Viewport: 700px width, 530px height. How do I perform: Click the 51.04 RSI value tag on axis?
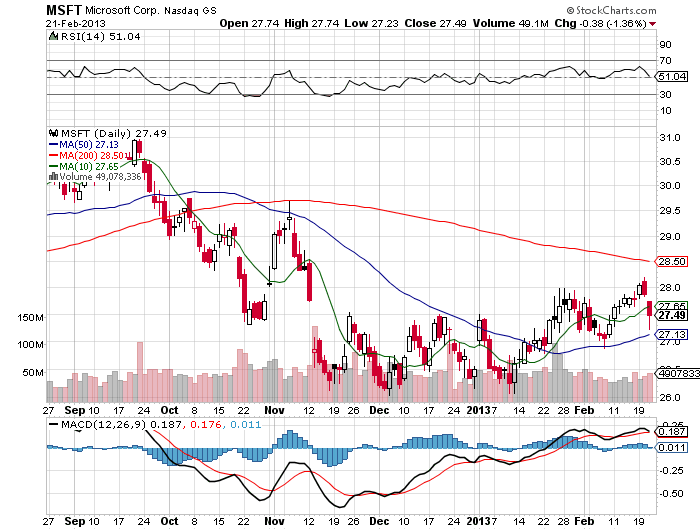pos(672,77)
